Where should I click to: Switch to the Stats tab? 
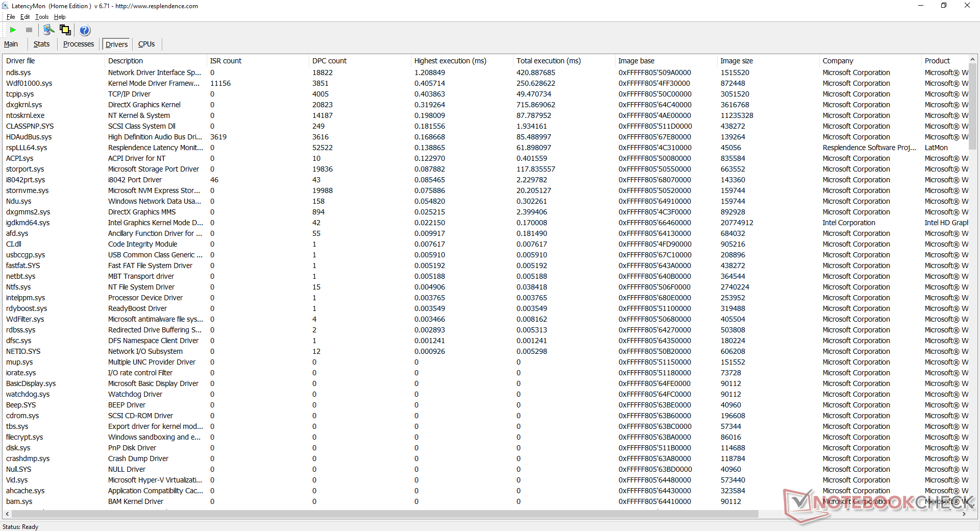point(41,44)
